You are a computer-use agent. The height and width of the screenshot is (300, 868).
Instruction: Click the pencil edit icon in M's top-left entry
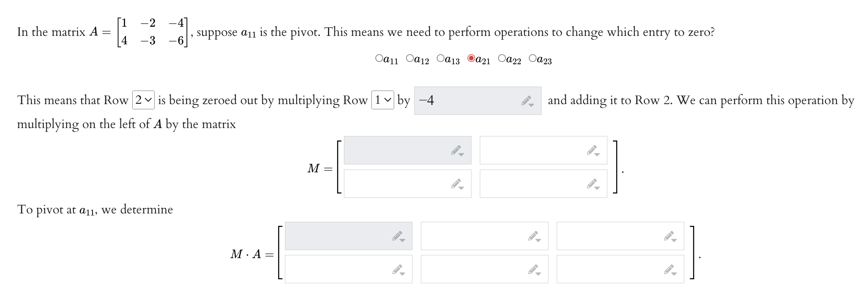457,150
